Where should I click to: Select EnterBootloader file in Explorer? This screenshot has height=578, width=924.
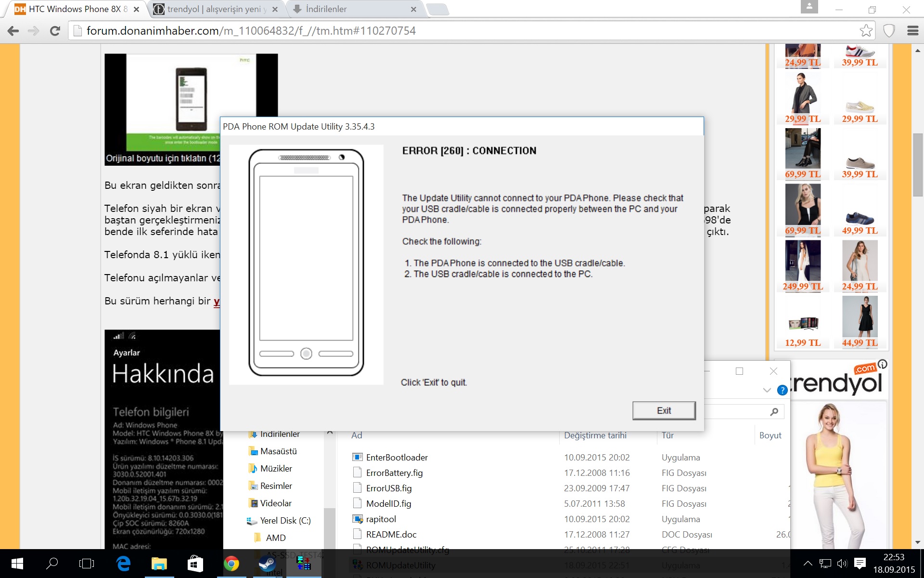[x=397, y=457]
